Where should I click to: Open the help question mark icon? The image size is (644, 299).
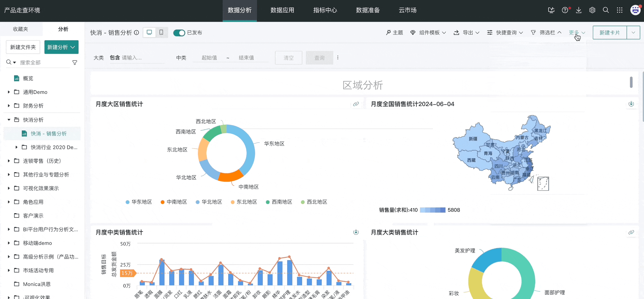click(565, 10)
